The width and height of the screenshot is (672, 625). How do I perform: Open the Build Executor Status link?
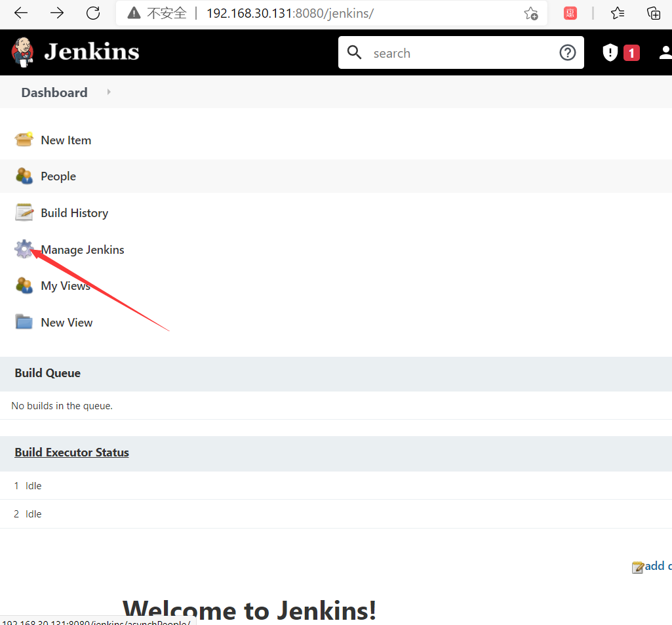click(x=71, y=453)
